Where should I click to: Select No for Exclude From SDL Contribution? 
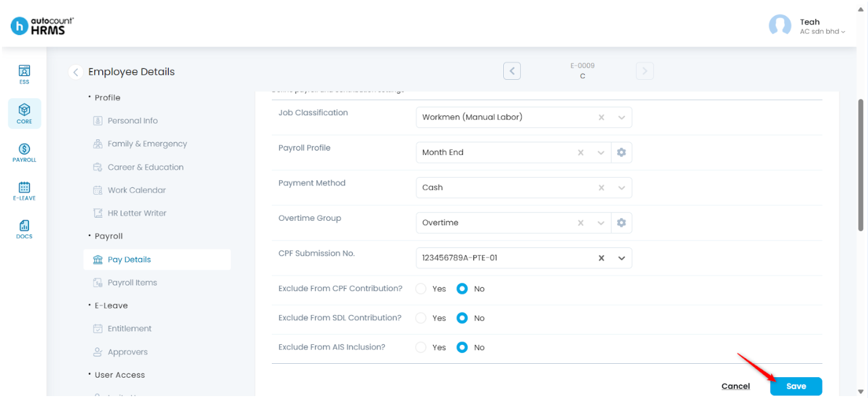462,318
